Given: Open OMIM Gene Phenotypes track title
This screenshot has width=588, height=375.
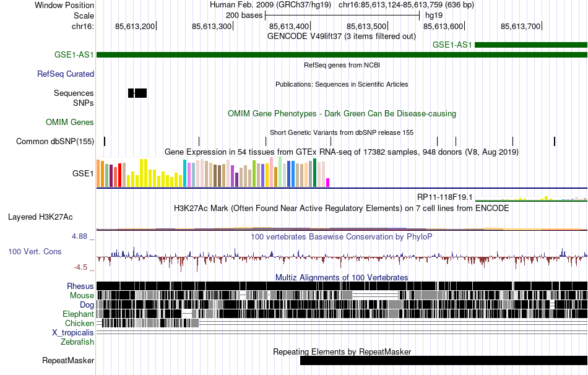Looking at the screenshot, I should tap(342, 114).
